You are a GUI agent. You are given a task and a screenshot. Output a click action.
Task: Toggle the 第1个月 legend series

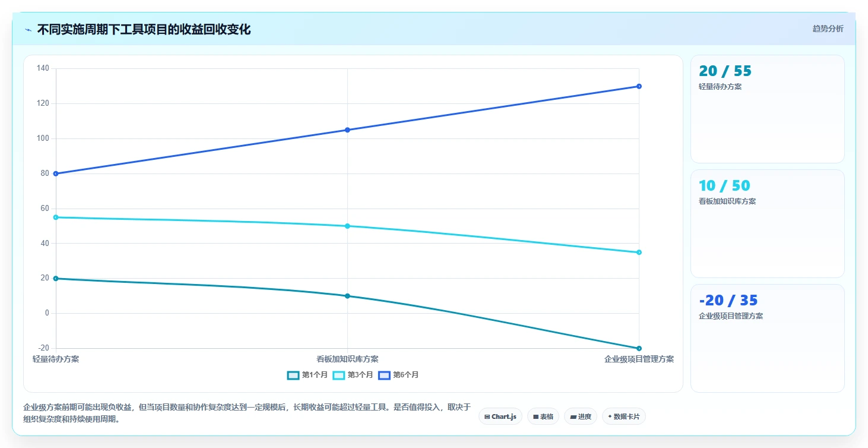click(307, 375)
